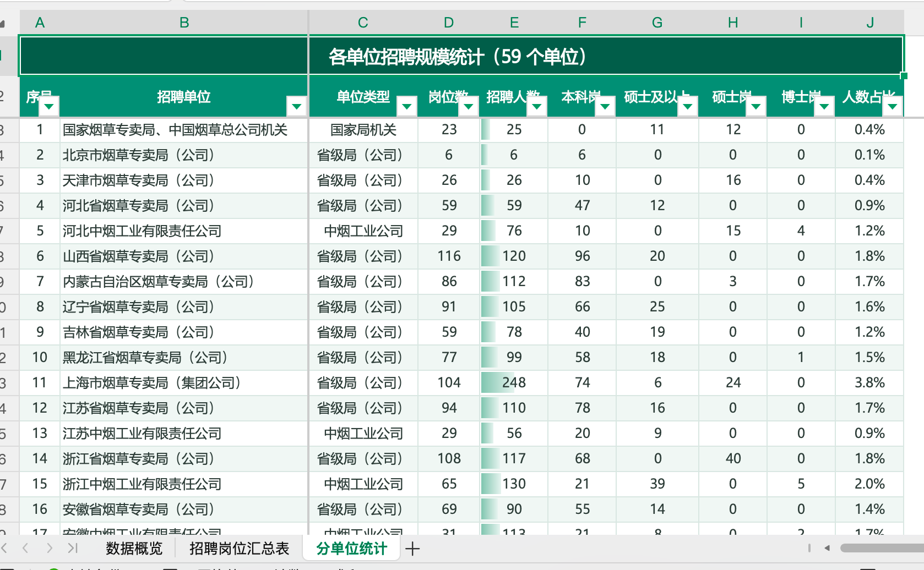Select the 3.8% percentage cell
The width and height of the screenshot is (924, 570).
869,383
